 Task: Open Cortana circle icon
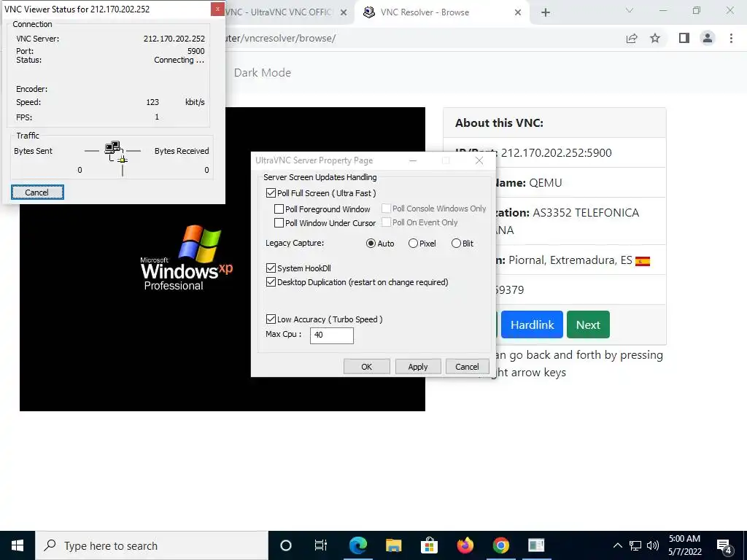(x=285, y=545)
